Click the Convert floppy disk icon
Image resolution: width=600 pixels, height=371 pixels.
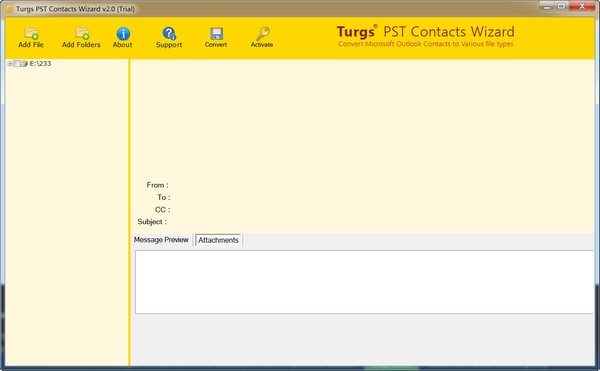216,34
